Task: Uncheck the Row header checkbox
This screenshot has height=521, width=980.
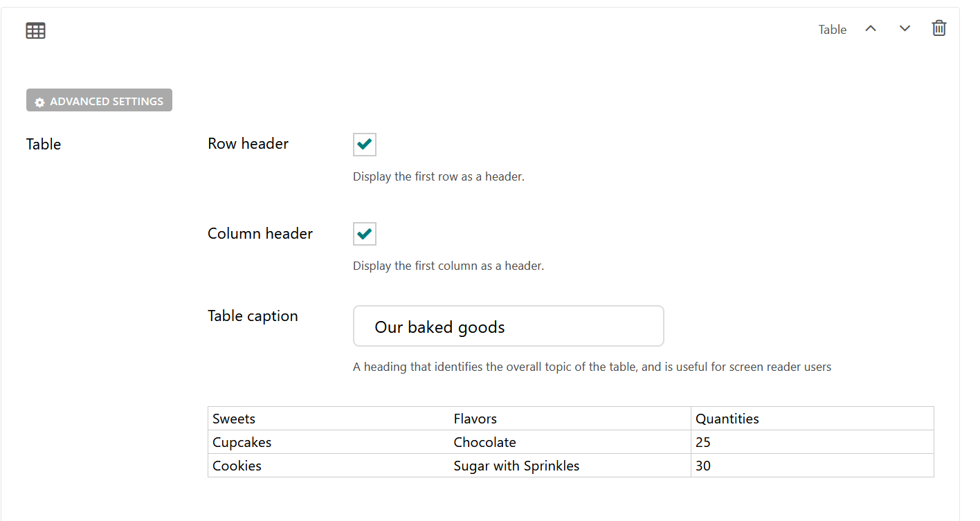Action: [x=365, y=145]
